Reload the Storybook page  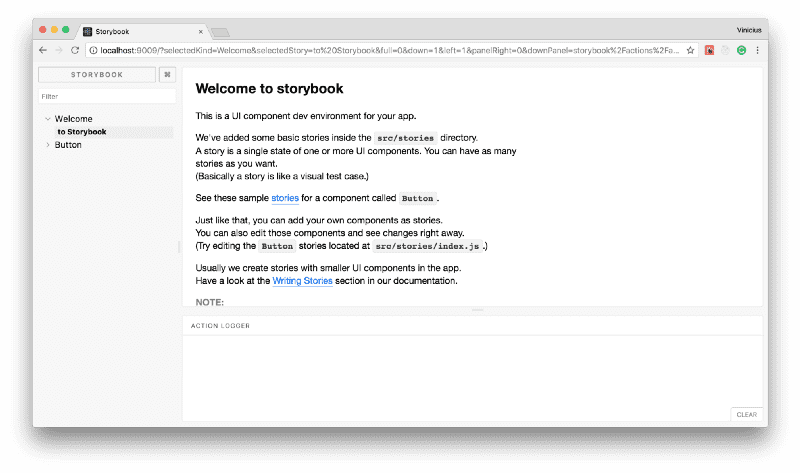(x=75, y=50)
